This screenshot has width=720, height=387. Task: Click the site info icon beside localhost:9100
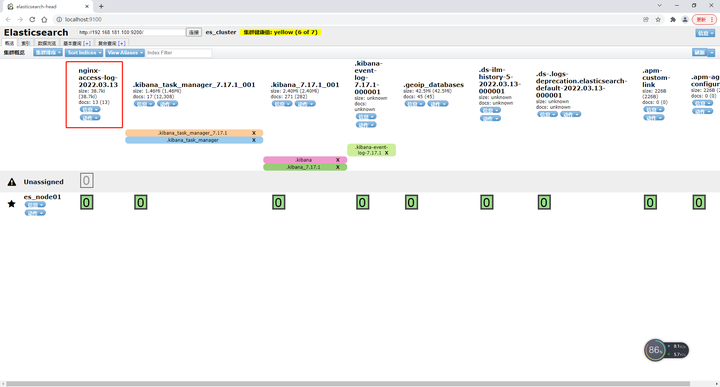point(59,19)
